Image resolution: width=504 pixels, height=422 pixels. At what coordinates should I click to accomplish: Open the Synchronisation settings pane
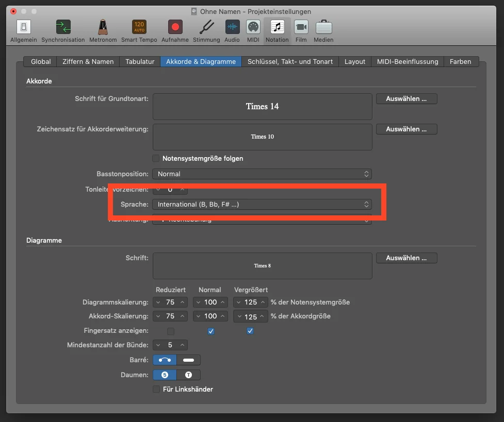[63, 31]
